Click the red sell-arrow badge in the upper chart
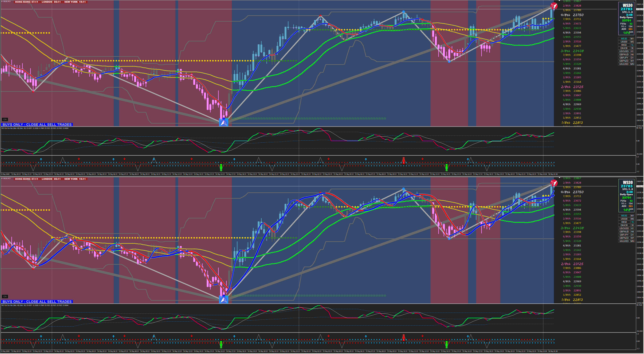644x354 pixels. click(x=554, y=6)
